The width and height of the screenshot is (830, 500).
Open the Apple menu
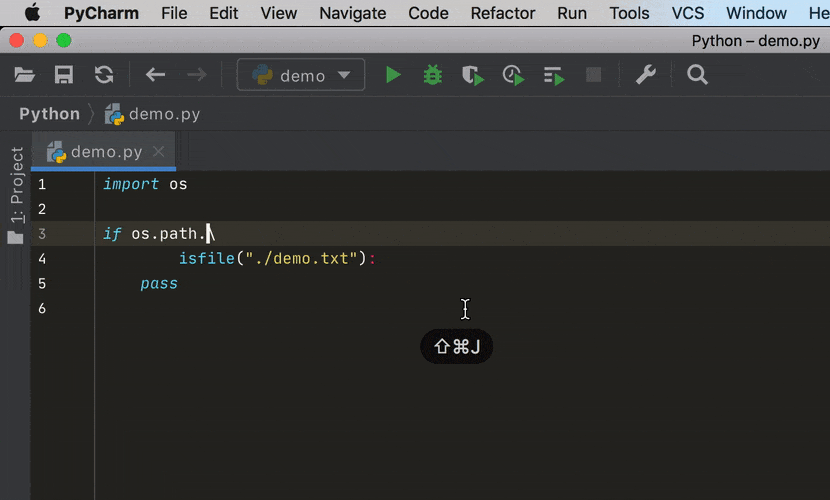[x=32, y=13]
